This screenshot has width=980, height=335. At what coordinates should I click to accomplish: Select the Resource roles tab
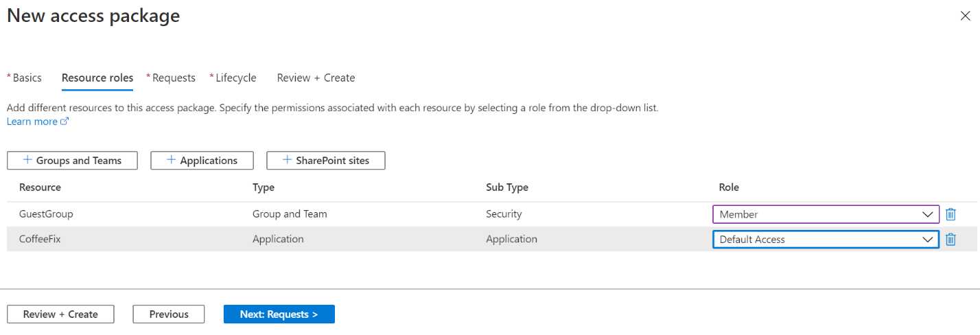97,78
